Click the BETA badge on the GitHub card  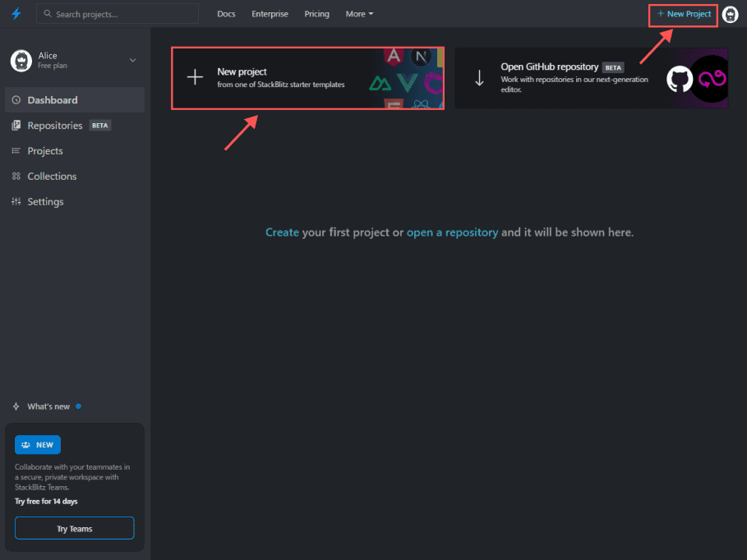[x=613, y=67]
